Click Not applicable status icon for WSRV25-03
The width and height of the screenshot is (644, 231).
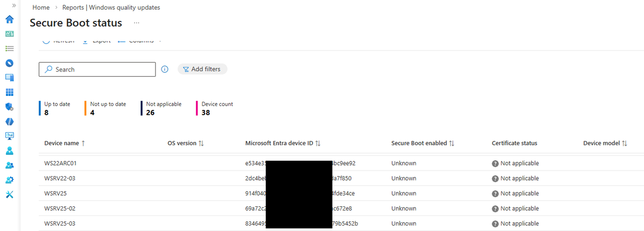point(495,223)
